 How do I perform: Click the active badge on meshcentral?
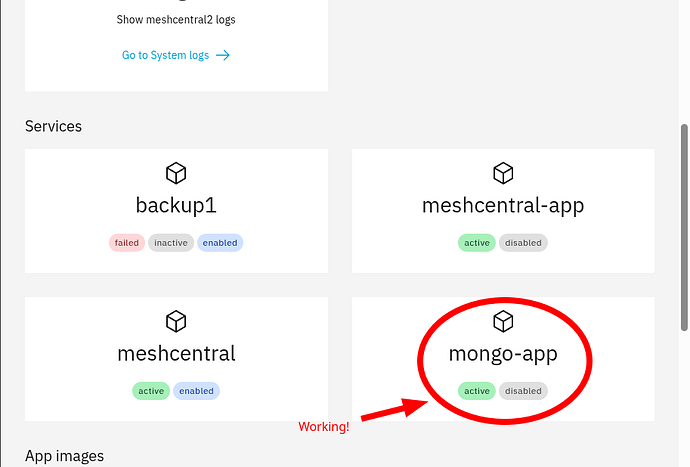coord(151,391)
